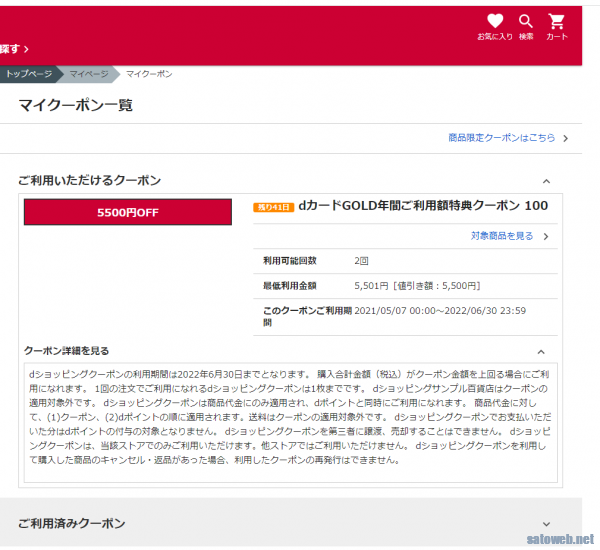Go to トップページ breadcrumb
This screenshot has width=600, height=550.
point(28,74)
